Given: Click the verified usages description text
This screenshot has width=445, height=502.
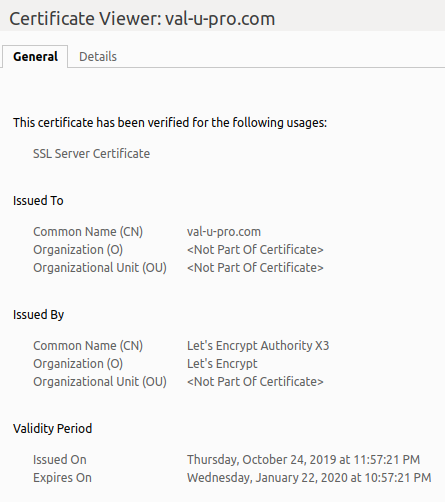Looking at the screenshot, I should tap(170, 123).
